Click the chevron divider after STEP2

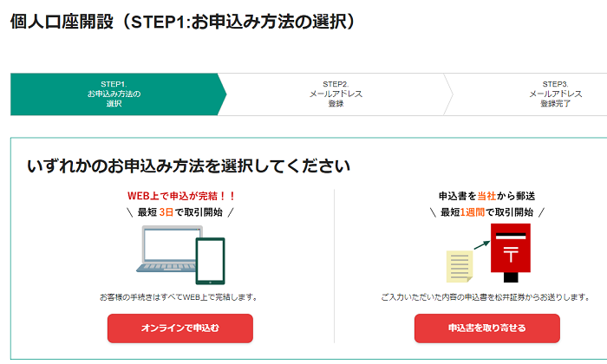pos(448,94)
